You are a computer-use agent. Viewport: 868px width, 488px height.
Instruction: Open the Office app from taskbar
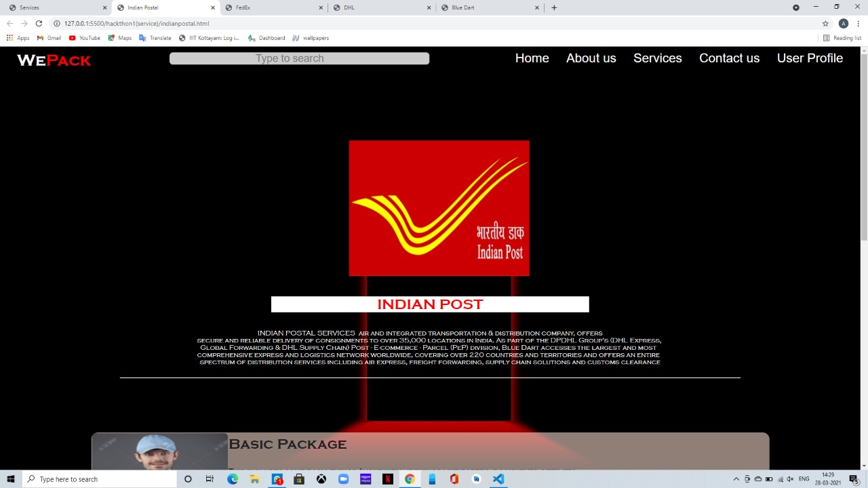point(454,479)
